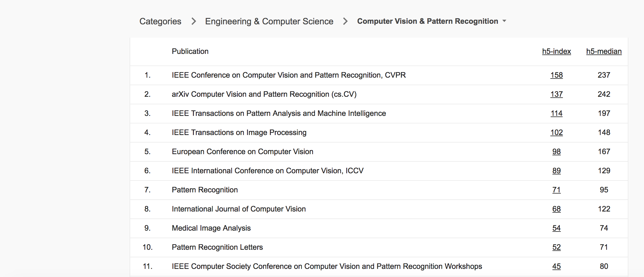The image size is (644, 277).
Task: Open h5-index 102 for Image Processing
Action: [x=556, y=132]
